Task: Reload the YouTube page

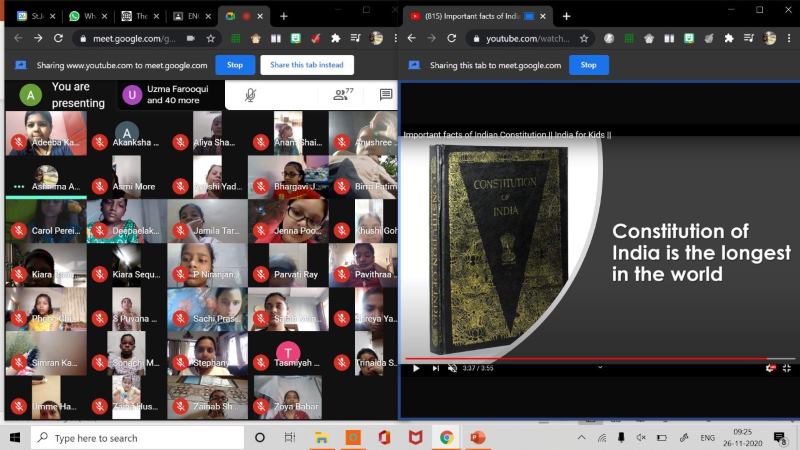Action: pyautogui.click(x=452, y=38)
